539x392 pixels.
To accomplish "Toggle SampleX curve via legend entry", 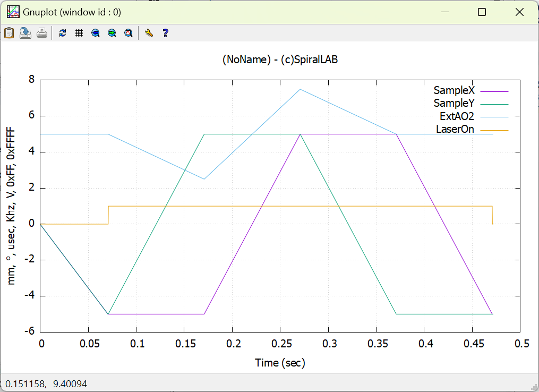I will pos(454,90).
